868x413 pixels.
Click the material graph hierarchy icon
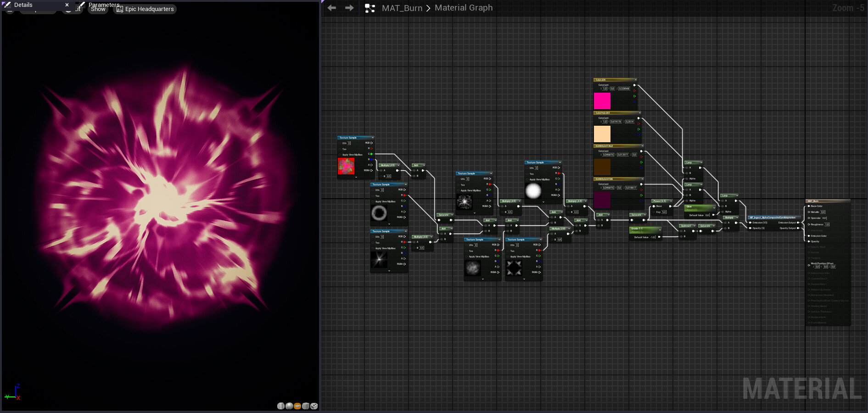tap(370, 8)
